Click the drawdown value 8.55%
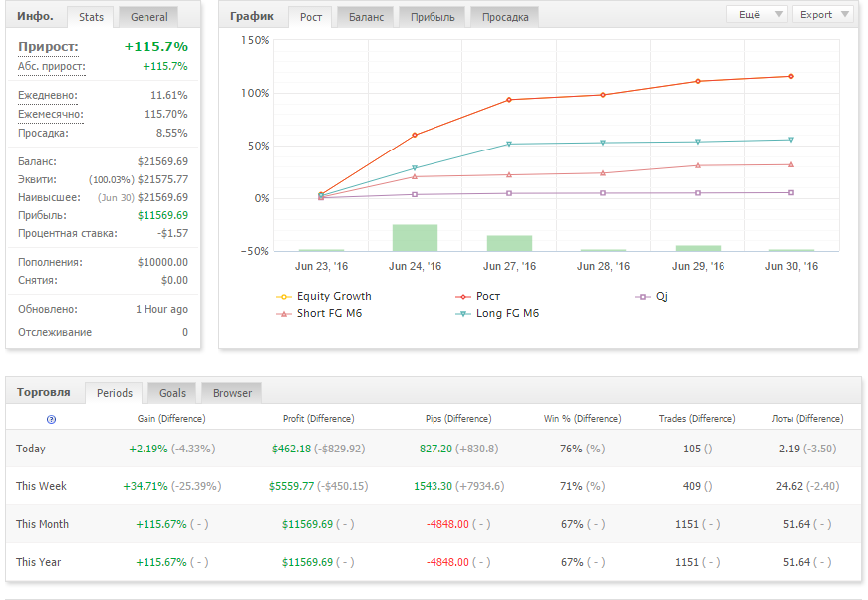Viewport: 868px width, 600px height. (x=172, y=133)
